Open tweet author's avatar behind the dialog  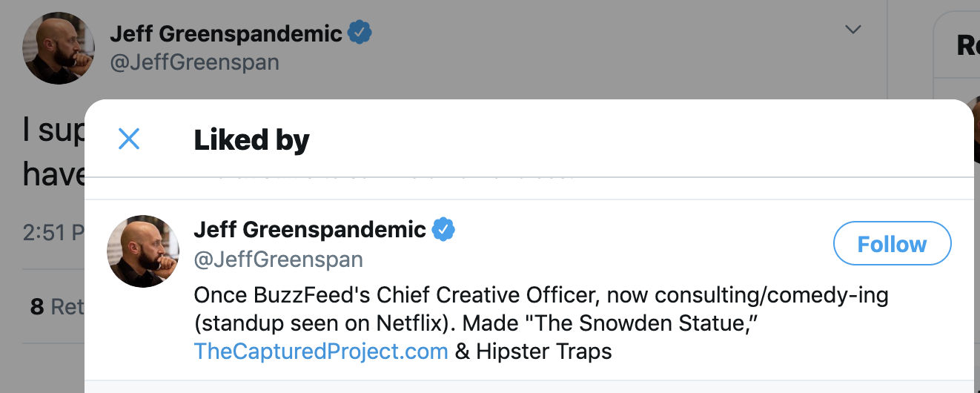(x=59, y=47)
